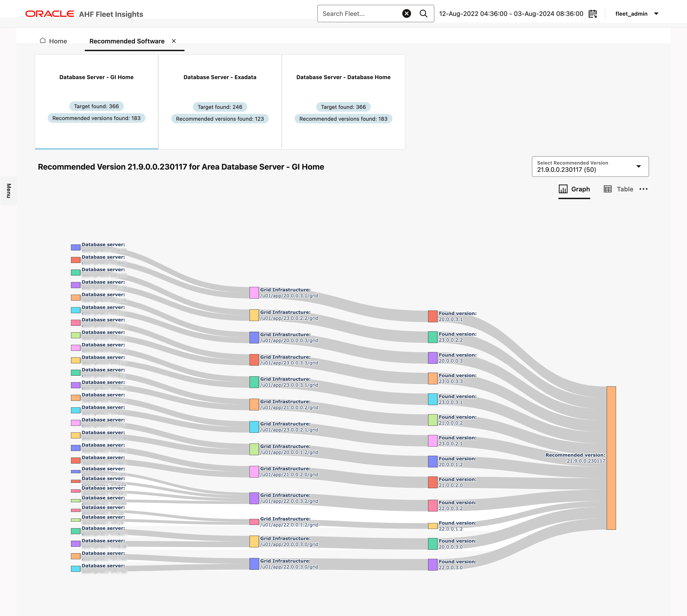Click the Graph view chart icon

coord(563,189)
